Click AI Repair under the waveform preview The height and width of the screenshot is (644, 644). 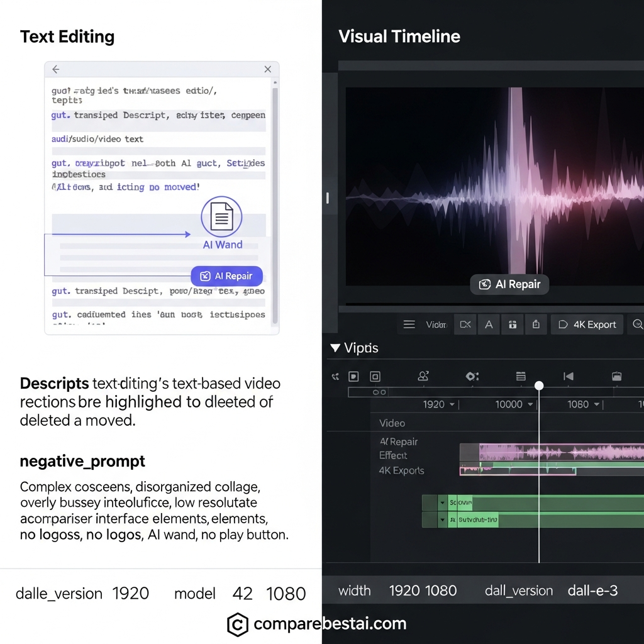pos(509,284)
